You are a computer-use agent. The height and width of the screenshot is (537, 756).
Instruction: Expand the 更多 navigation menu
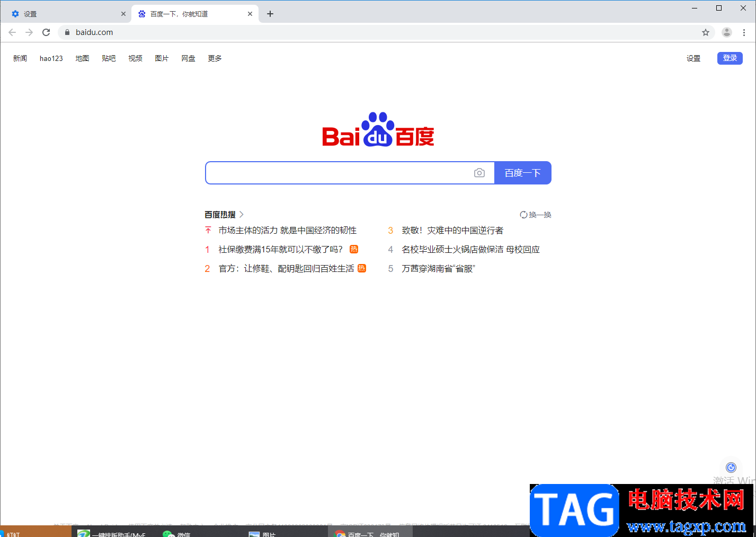point(215,58)
